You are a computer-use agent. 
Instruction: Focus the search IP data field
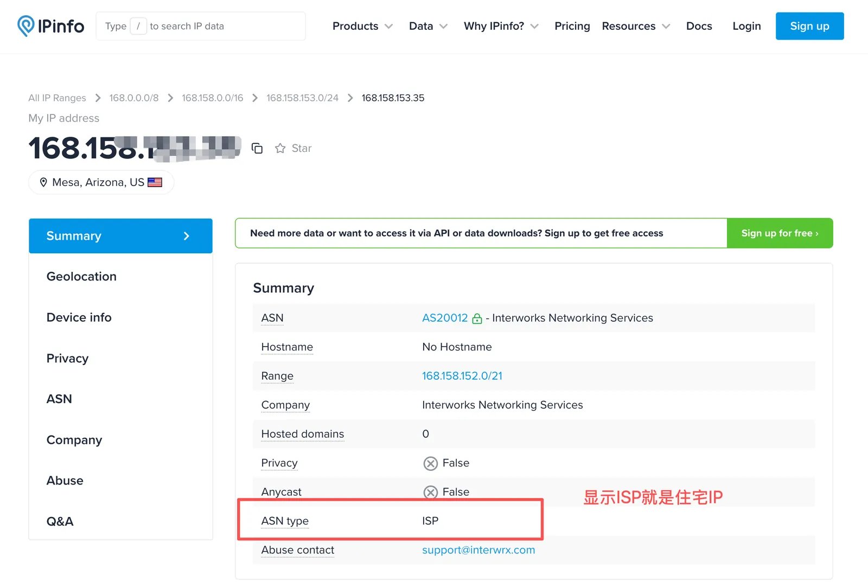201,26
